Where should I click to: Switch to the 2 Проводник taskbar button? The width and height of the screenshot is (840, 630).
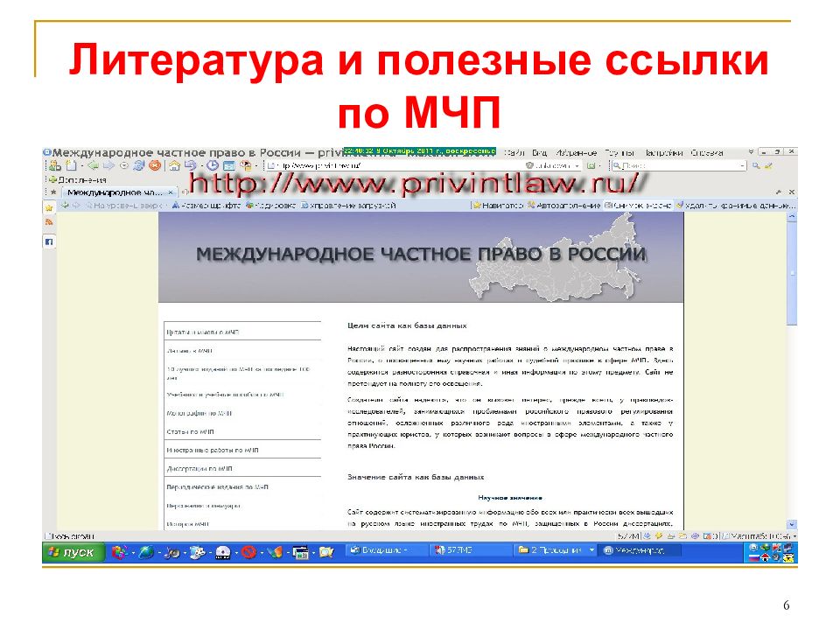(556, 550)
